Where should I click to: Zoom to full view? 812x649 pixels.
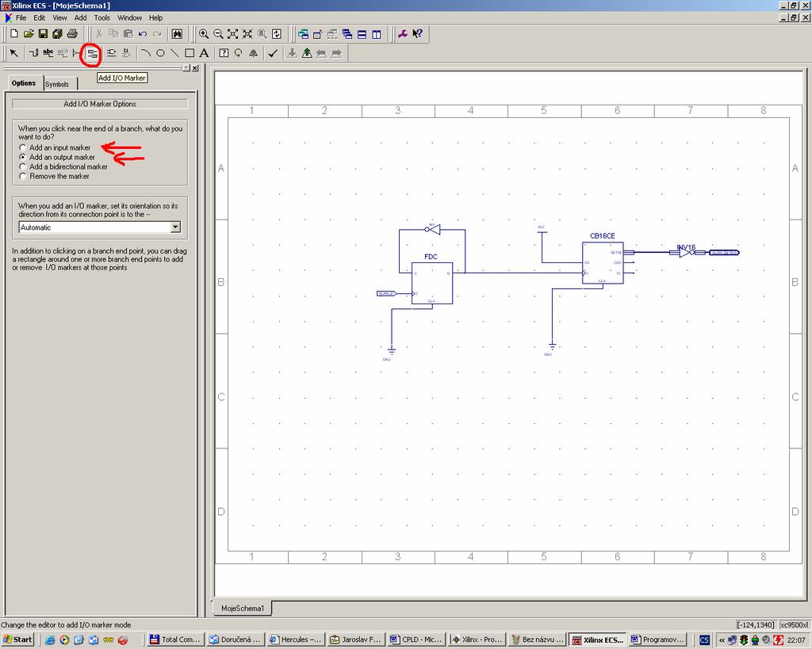click(x=233, y=34)
